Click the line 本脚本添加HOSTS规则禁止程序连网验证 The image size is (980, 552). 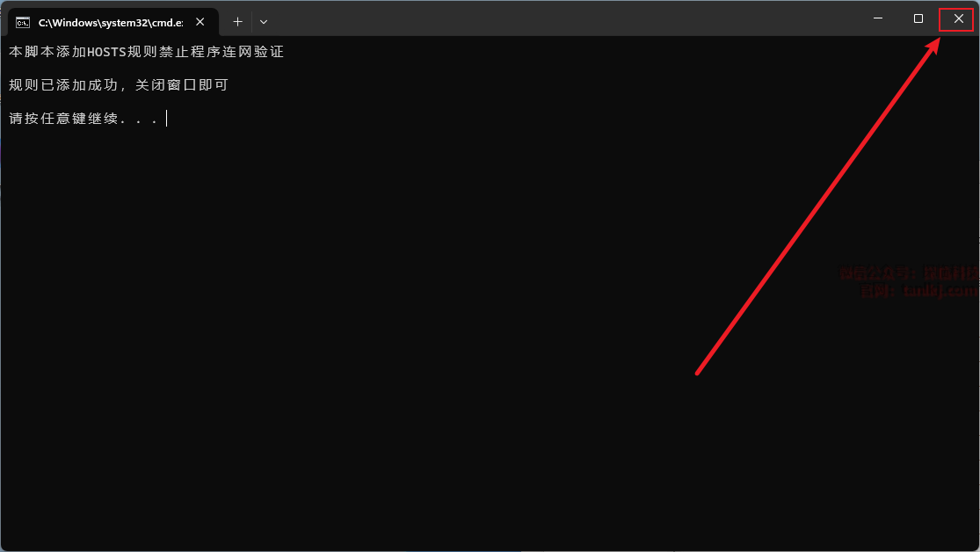146,52
